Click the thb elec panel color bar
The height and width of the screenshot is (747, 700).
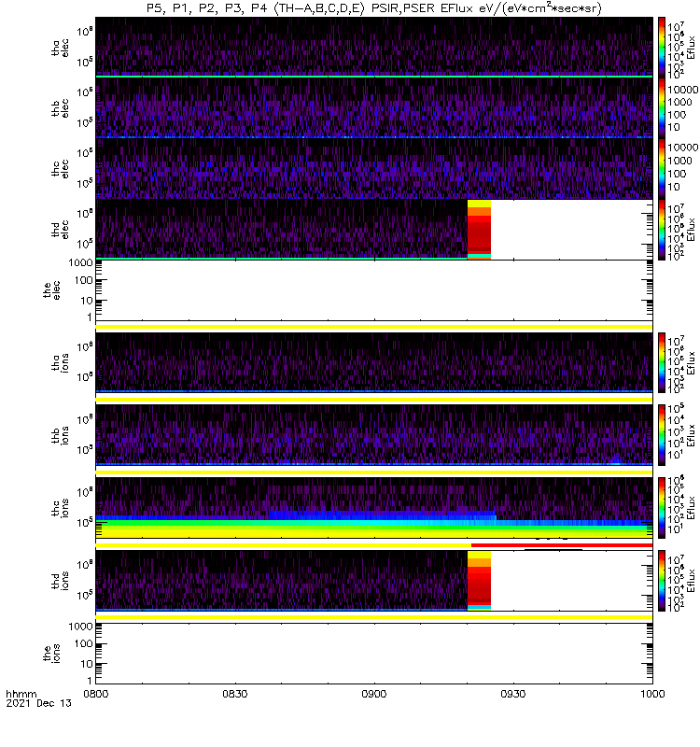coord(662,107)
